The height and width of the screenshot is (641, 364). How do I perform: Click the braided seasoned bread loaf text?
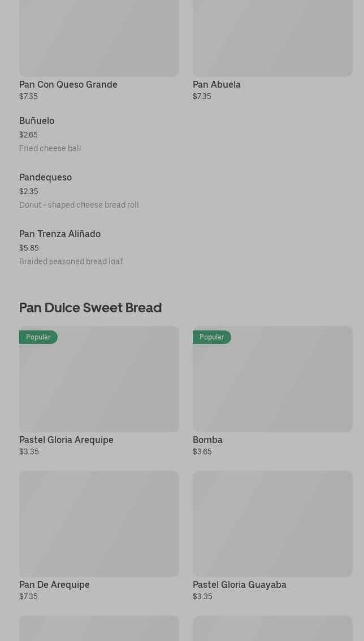click(x=72, y=262)
